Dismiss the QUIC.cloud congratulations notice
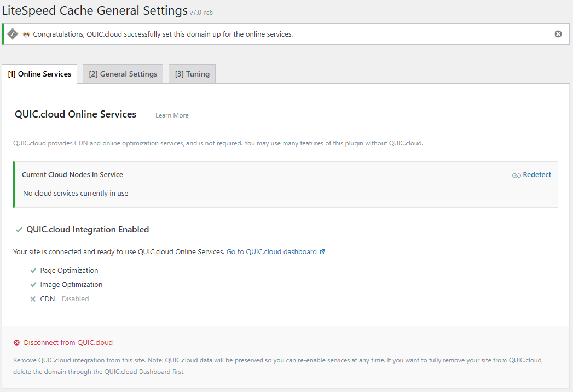The height and width of the screenshot is (392, 573). click(x=558, y=34)
